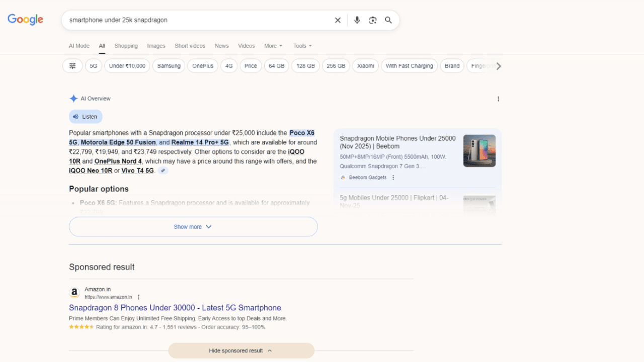Open Google Lens image search icon
The height and width of the screenshot is (362, 644).
click(373, 20)
